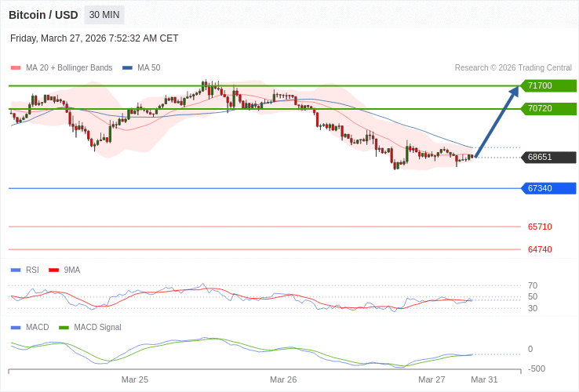The image size is (579, 392).
Task: Click the RSI 70 axis value
Action: click(x=533, y=285)
